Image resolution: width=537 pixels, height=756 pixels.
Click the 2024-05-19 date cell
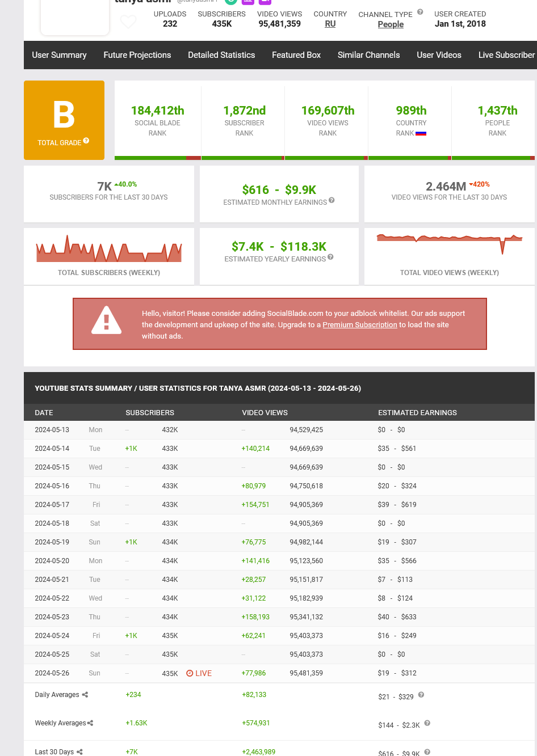52,542
